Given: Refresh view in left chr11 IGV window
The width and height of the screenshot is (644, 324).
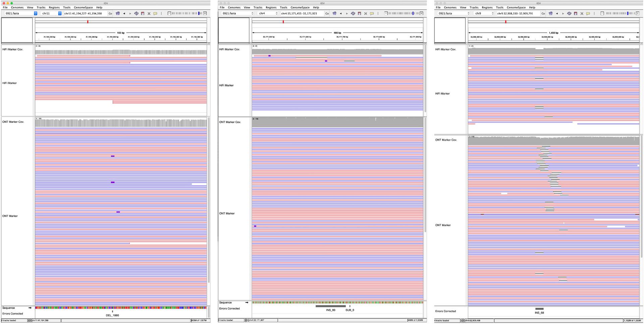Looking at the screenshot, I should click(x=136, y=13).
